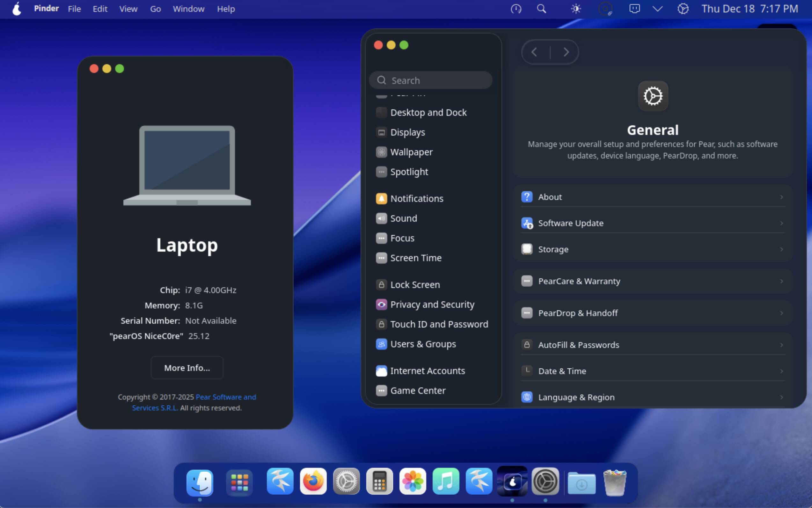Open the Window menu
This screenshot has width=812, height=508.
(x=188, y=9)
